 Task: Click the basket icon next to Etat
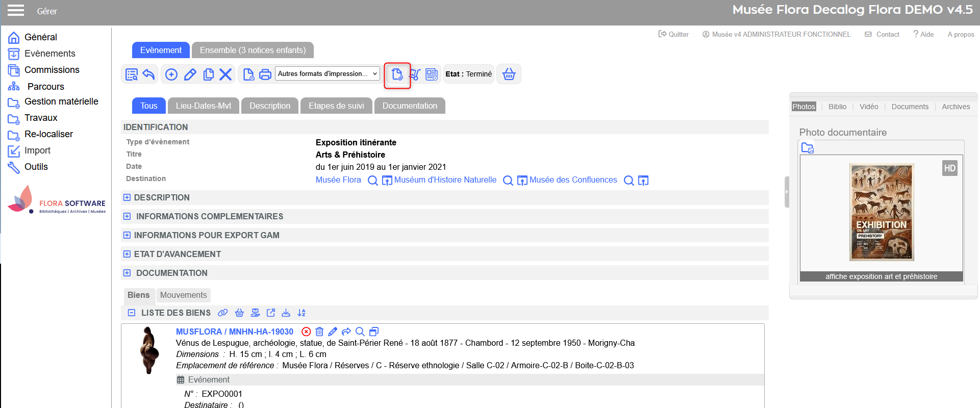(509, 74)
